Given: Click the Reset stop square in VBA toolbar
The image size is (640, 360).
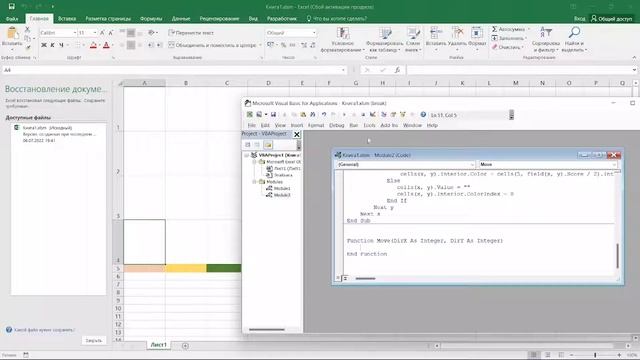Looking at the screenshot, I should 363,115.
